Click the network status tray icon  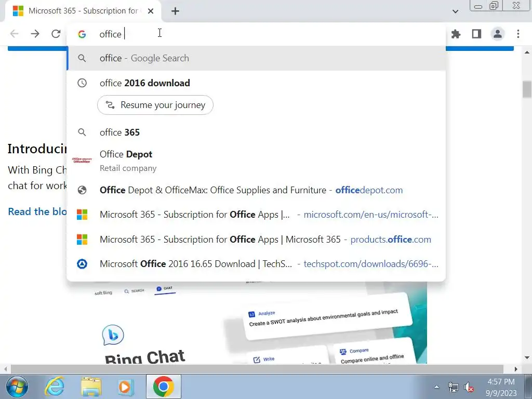pyautogui.click(x=453, y=387)
